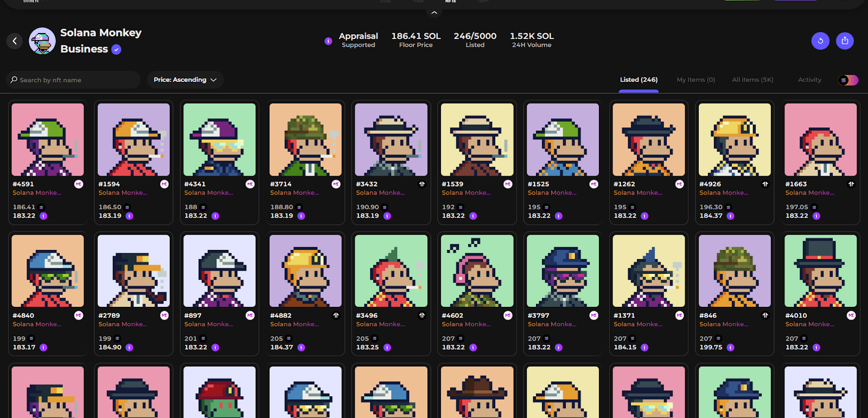Open the collection link under #3714

[x=295, y=193]
